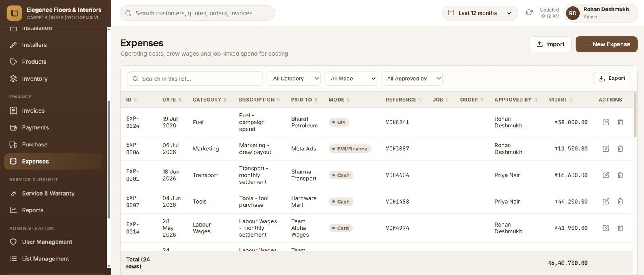Click Bharat Petroleum cell
This screenshot has width=644, height=275.
[304, 122]
